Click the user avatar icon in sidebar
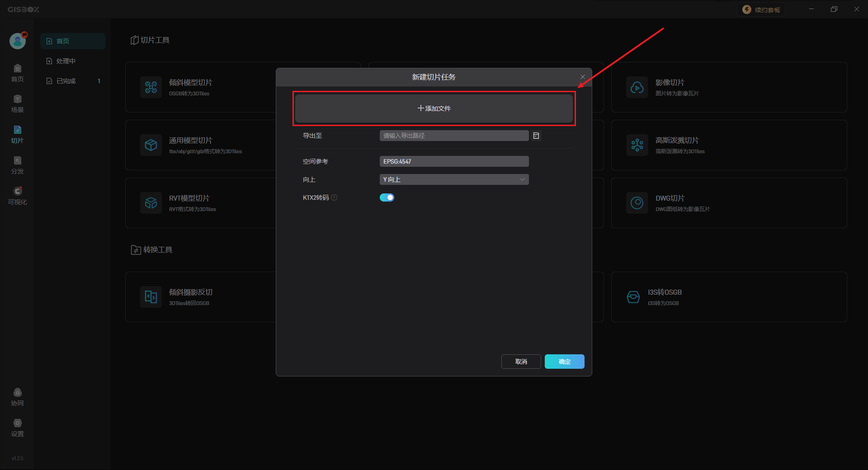This screenshot has height=470, width=868. click(18, 41)
